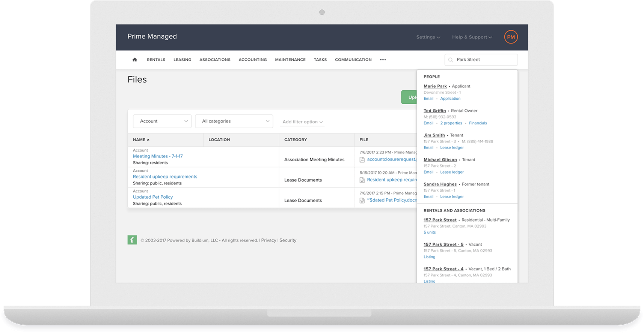Click Email under Sandra Hughes
This screenshot has height=333, width=644.
[x=428, y=196]
